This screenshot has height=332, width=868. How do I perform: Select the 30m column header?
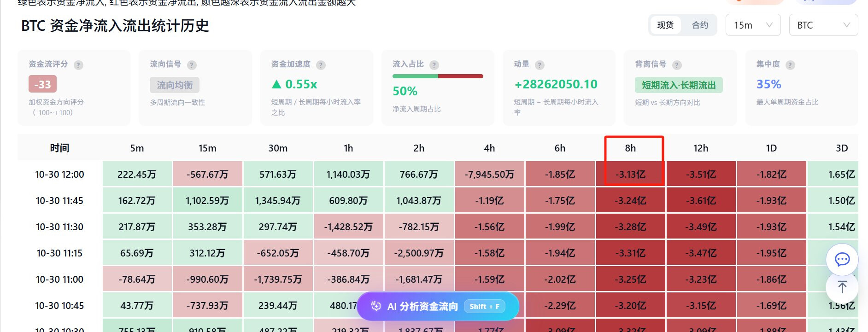point(278,148)
